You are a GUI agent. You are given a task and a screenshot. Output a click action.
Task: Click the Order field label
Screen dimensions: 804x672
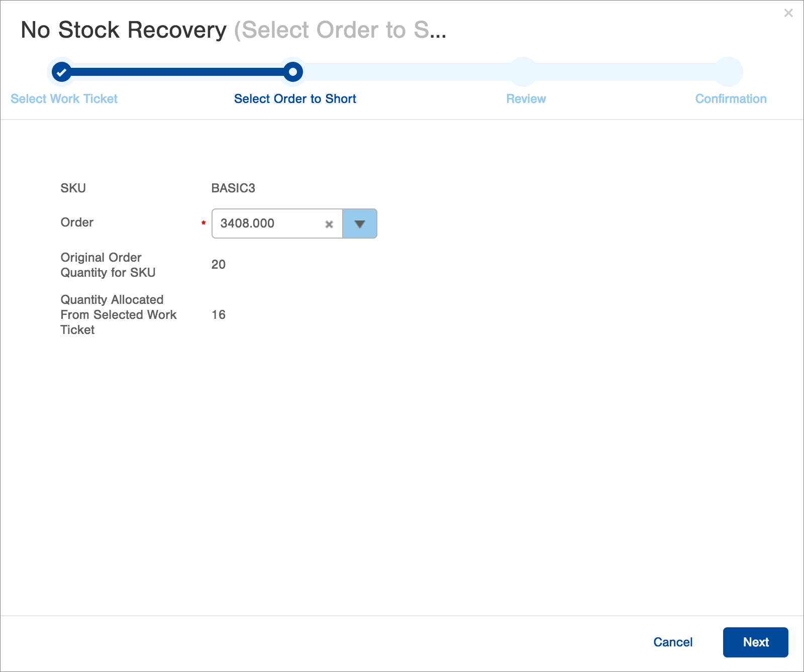point(77,222)
